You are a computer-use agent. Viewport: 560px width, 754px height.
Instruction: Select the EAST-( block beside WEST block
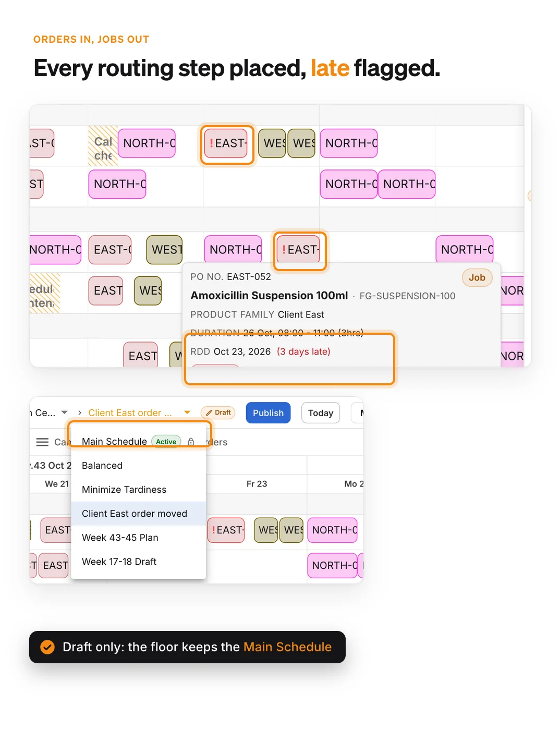(110, 250)
